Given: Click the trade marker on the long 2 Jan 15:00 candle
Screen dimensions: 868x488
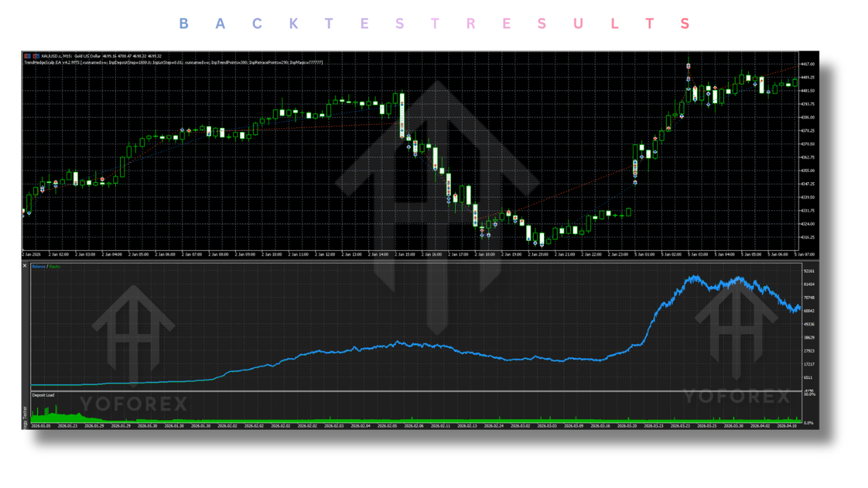Looking at the screenshot, I should click(x=401, y=125).
